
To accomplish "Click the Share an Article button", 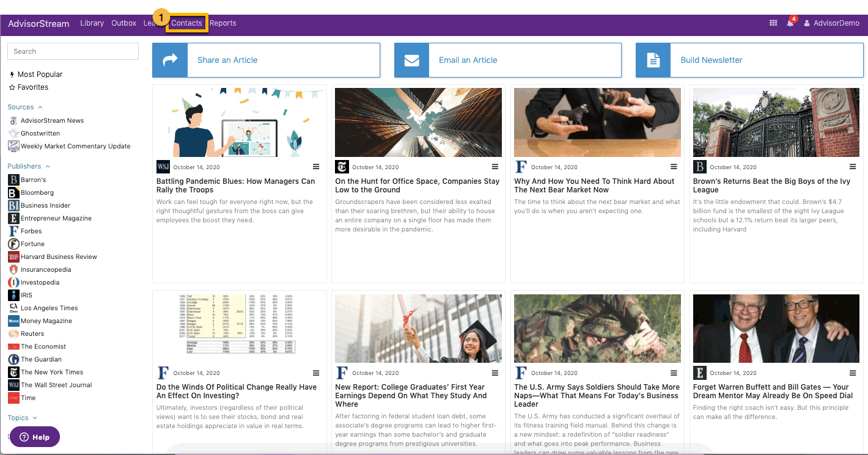I will click(266, 60).
